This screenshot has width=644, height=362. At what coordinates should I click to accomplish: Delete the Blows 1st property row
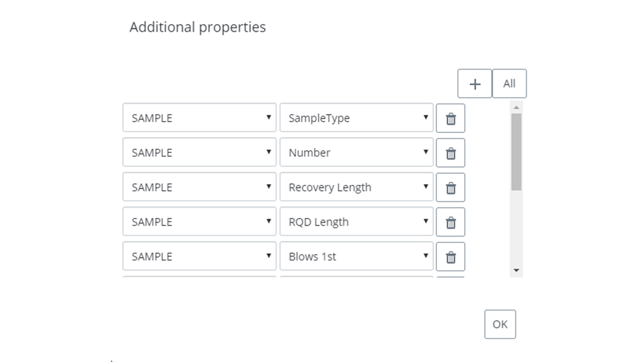pos(450,257)
